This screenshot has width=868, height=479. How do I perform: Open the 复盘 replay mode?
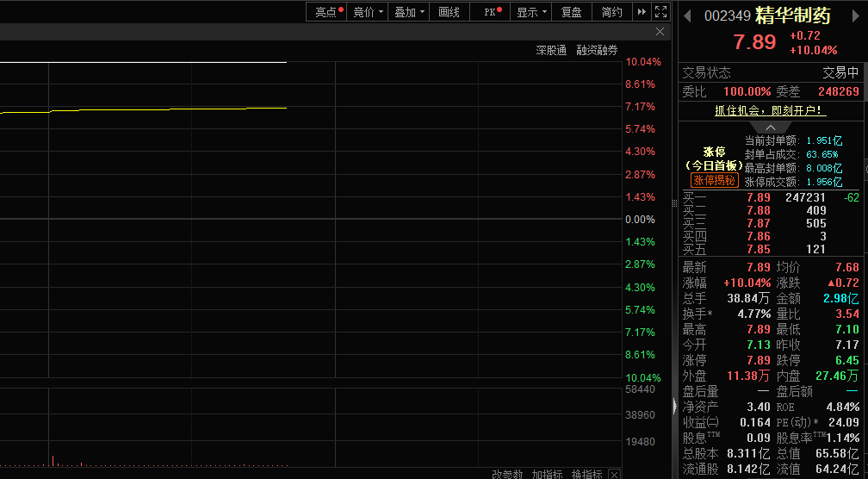point(571,11)
